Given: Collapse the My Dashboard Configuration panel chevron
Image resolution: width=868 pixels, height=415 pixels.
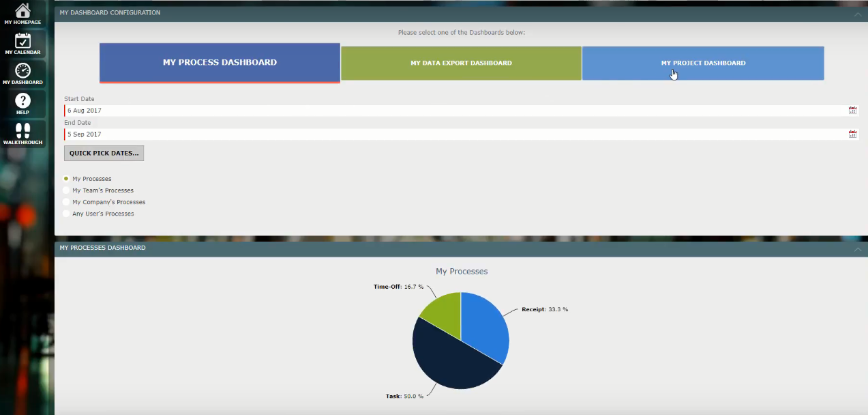Looking at the screenshot, I should [858, 13].
